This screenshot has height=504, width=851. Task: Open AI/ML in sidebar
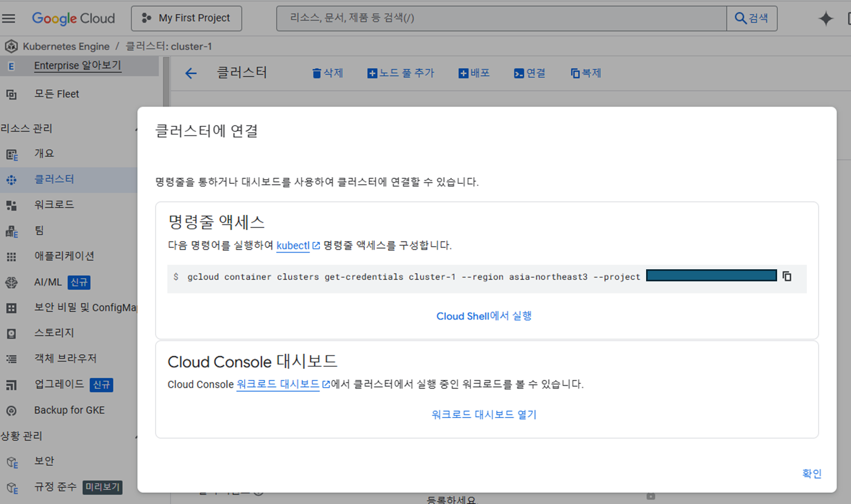pyautogui.click(x=48, y=282)
